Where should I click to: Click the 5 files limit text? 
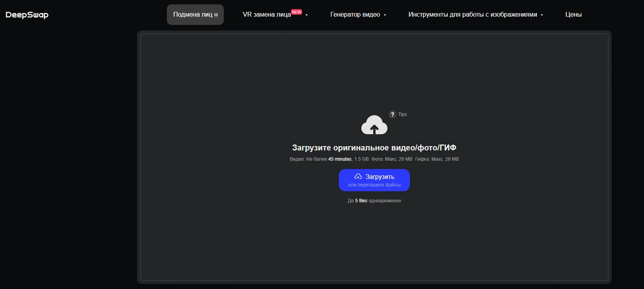coord(361,201)
